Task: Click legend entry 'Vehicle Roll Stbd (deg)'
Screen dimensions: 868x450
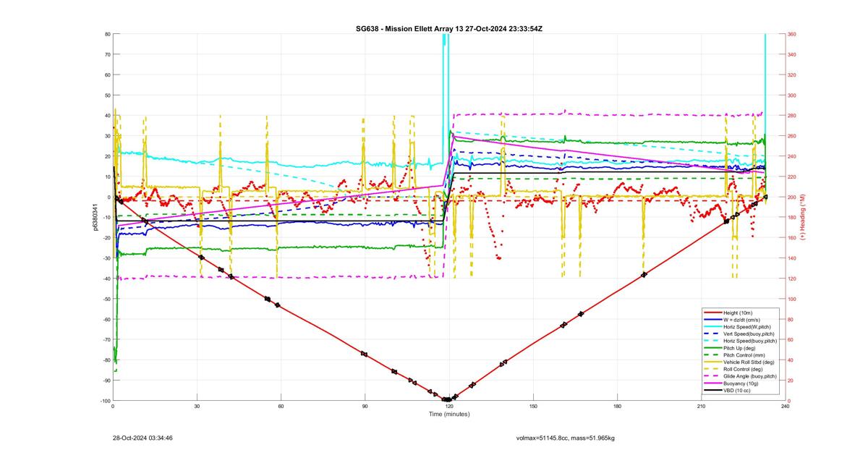Action: [x=749, y=362]
